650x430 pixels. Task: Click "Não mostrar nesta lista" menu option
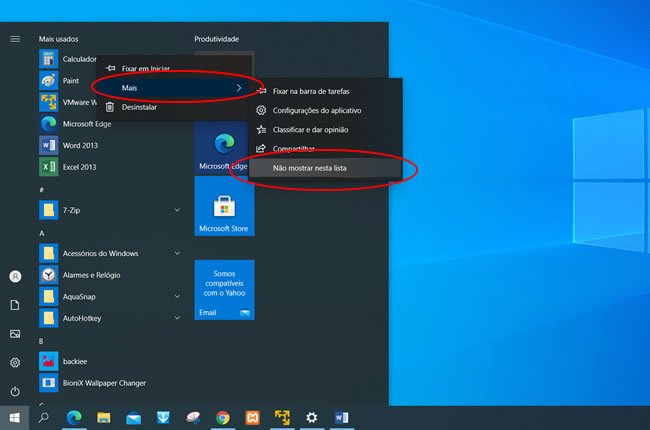(310, 169)
